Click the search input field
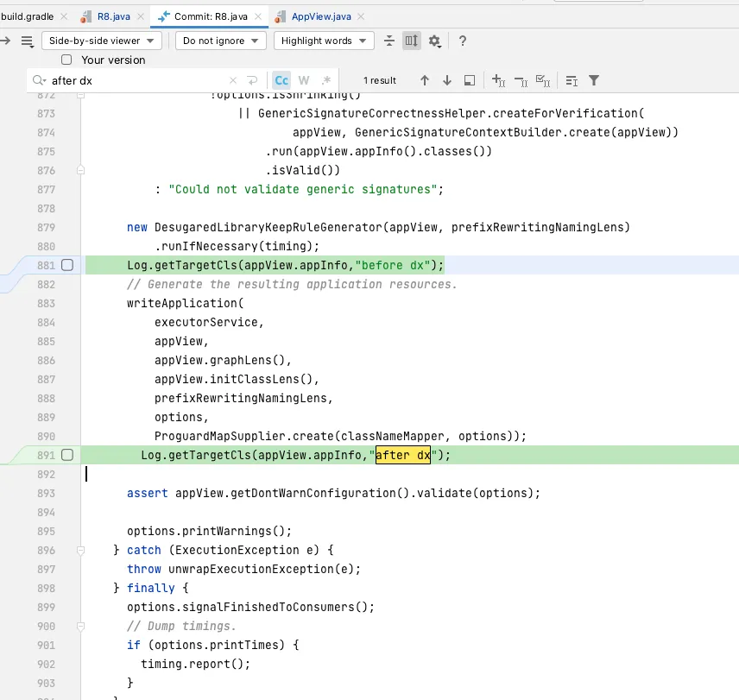Image resolution: width=739 pixels, height=700 pixels. click(x=138, y=80)
